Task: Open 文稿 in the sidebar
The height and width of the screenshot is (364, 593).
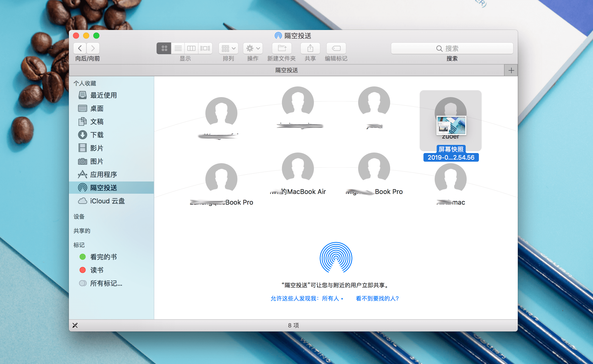Action: click(x=111, y=122)
